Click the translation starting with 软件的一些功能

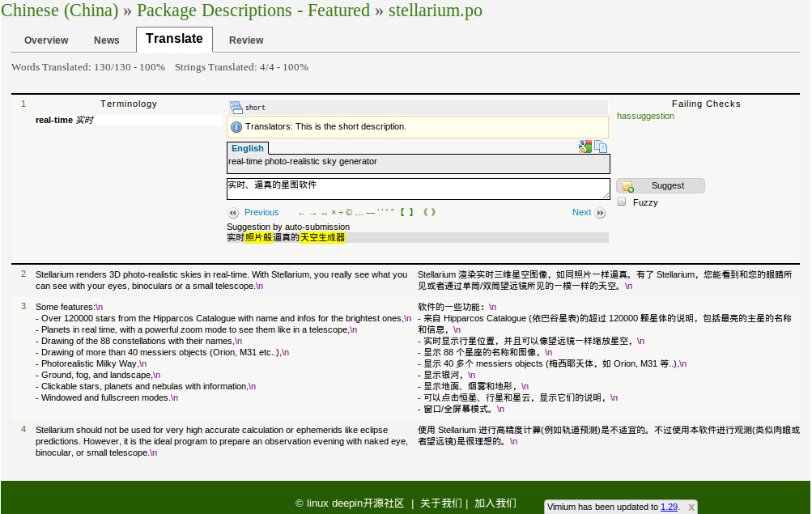(x=604, y=358)
